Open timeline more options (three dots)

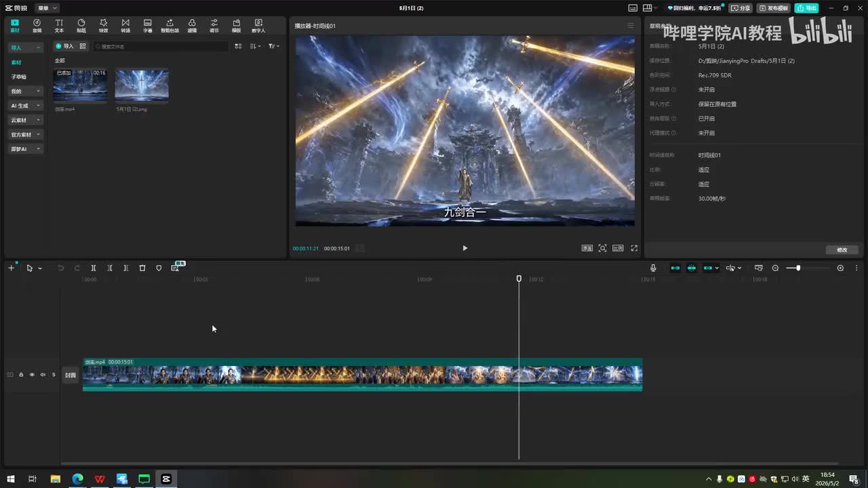click(x=856, y=268)
